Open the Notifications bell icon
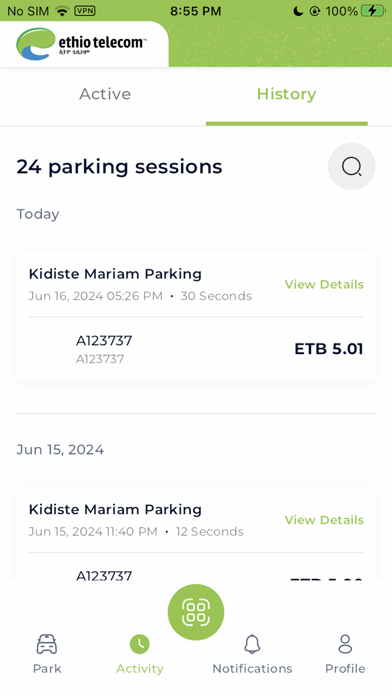392x696 pixels. click(252, 644)
